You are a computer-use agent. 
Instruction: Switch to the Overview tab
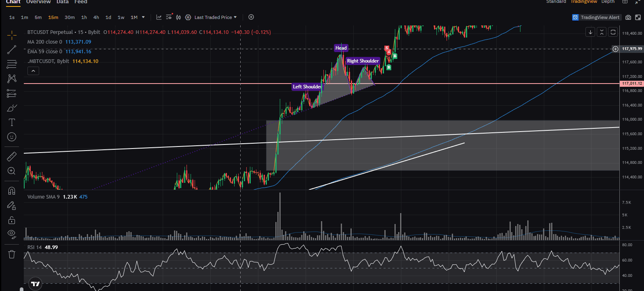38,2
